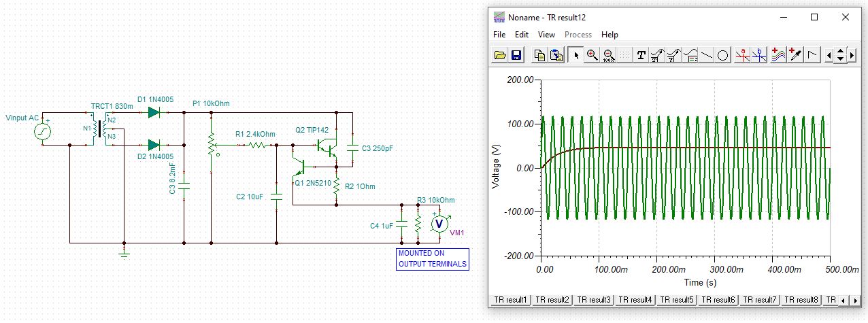Click the legend curve icon
868x323 pixels.
(690, 56)
